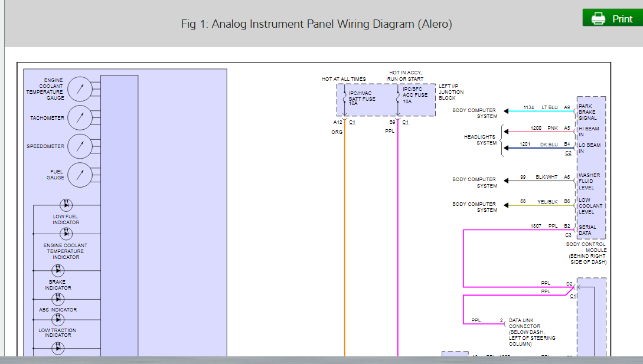Click the '1807 PPL' wire label

pos(544,226)
